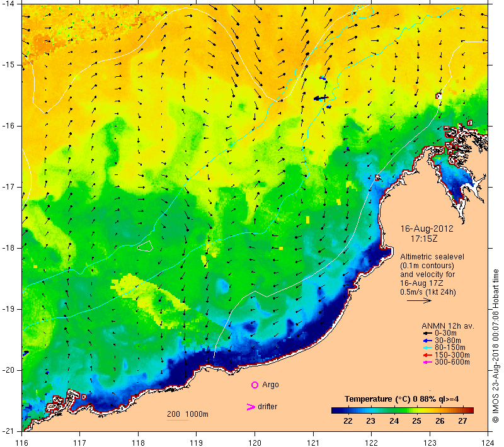504x447 pixels.
Task: Click the '22' color bar tick label
Action: pos(348,421)
